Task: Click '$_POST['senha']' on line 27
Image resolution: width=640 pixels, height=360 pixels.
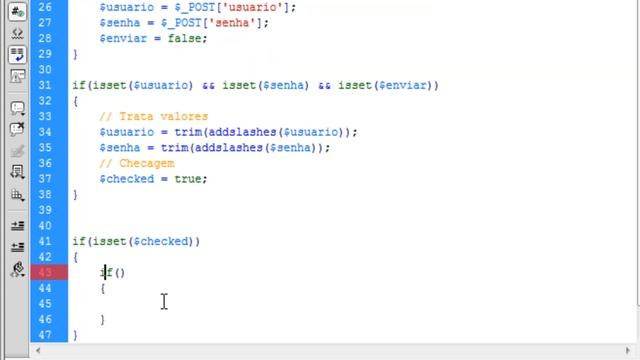Action: click(212, 23)
